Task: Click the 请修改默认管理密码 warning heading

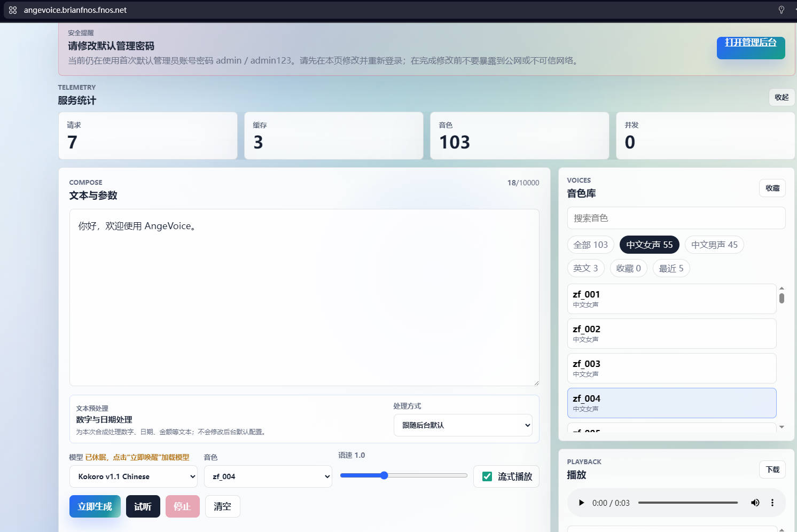Action: click(111, 46)
